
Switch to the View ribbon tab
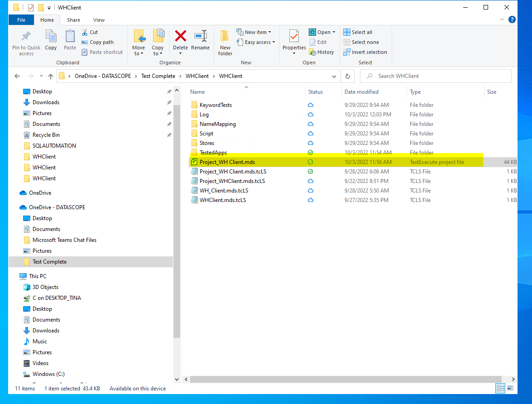coord(99,20)
